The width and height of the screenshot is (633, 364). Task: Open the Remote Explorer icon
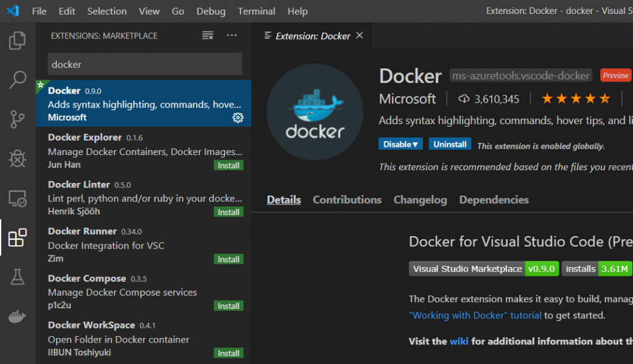[x=17, y=198]
